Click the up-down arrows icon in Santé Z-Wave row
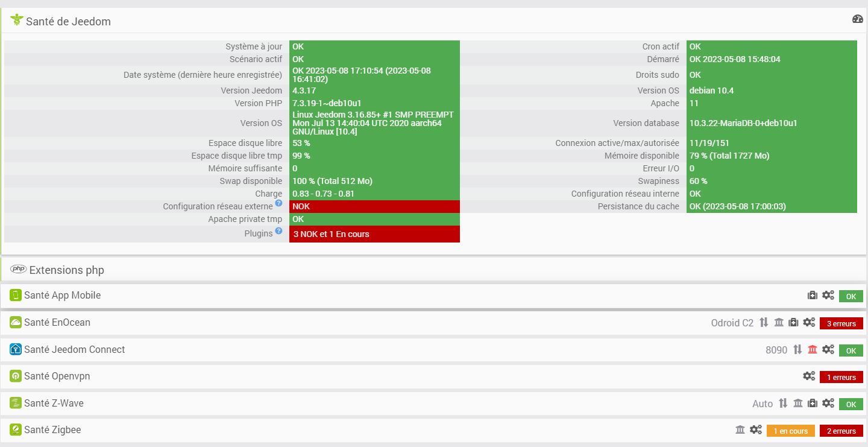 click(x=783, y=404)
